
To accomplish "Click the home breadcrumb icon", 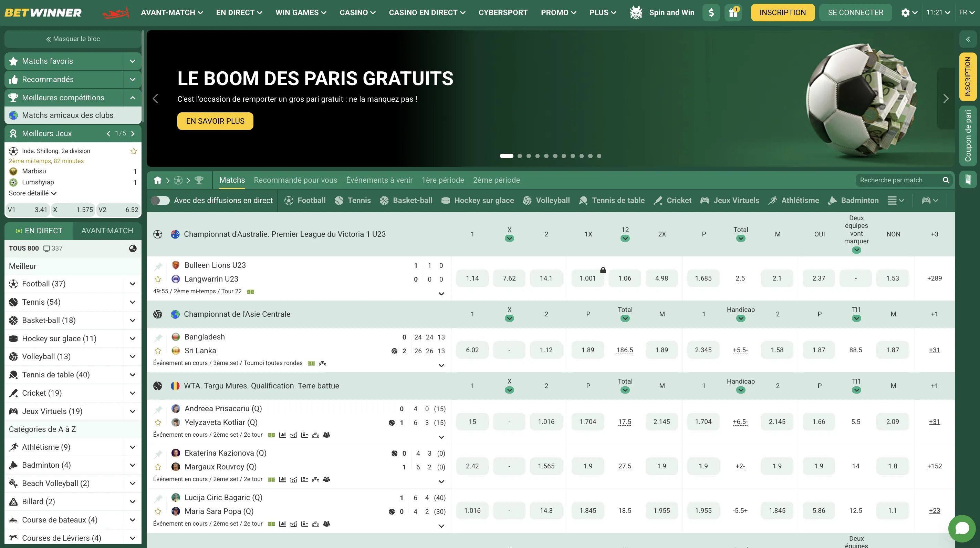I will click(157, 180).
